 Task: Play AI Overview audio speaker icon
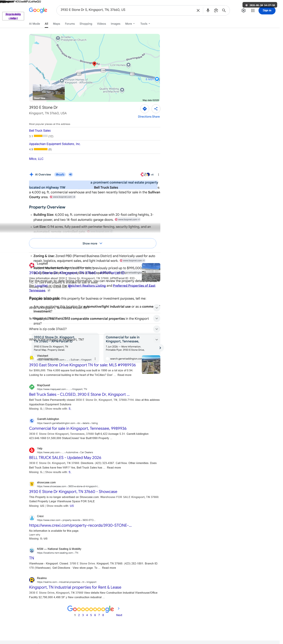70,174
